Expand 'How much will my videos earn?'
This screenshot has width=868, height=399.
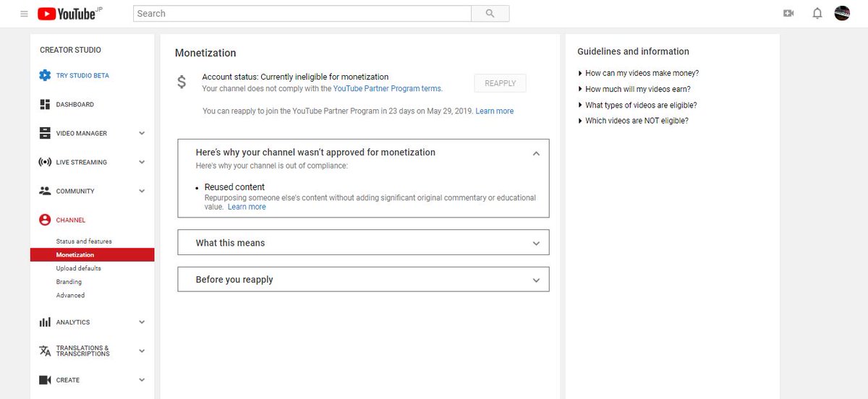634,89
